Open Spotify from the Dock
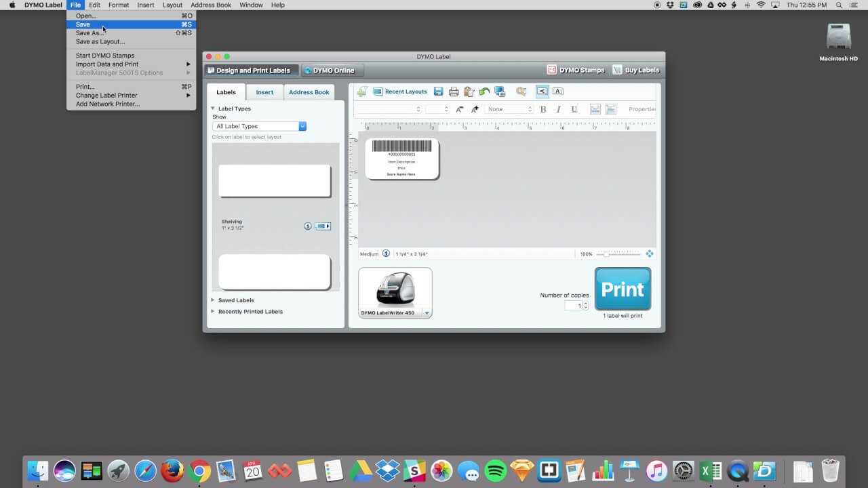868x488 pixels. (496, 470)
